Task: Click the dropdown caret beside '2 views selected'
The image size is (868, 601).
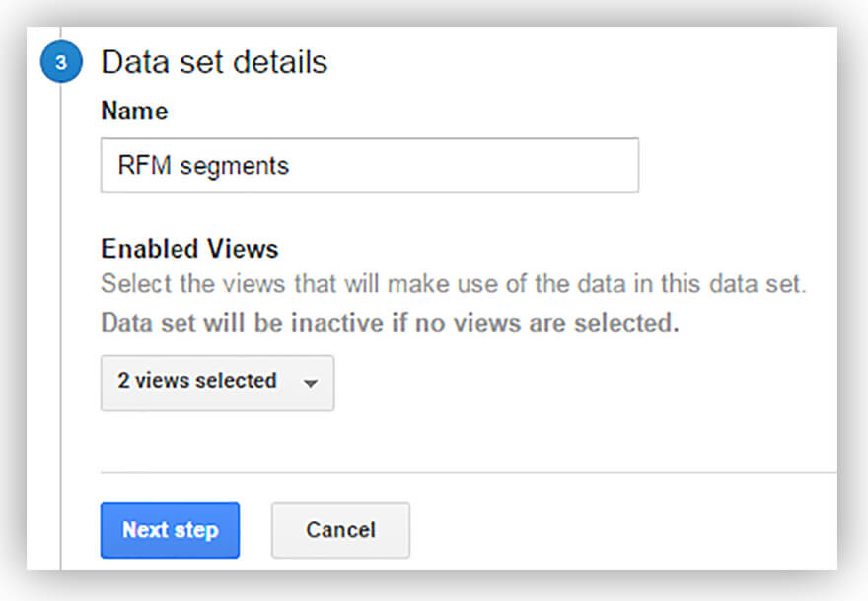Action: tap(310, 383)
